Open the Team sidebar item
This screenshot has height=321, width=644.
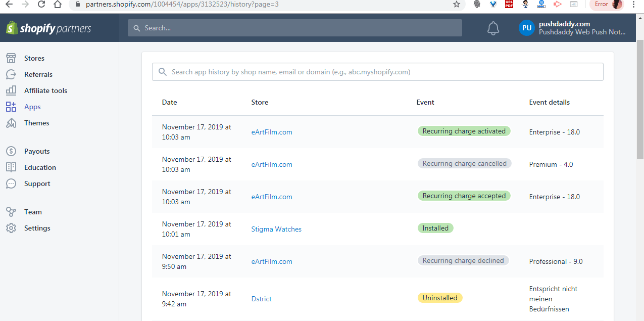coord(33,212)
